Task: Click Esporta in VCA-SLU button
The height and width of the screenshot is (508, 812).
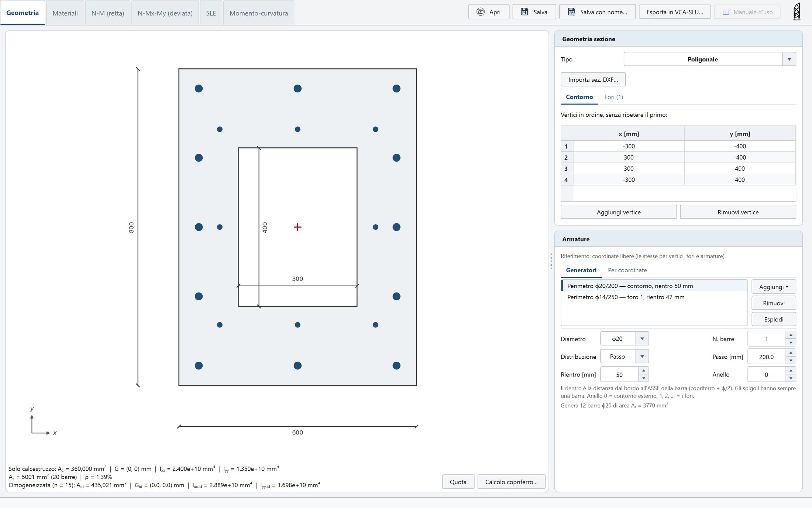Action: (x=675, y=12)
